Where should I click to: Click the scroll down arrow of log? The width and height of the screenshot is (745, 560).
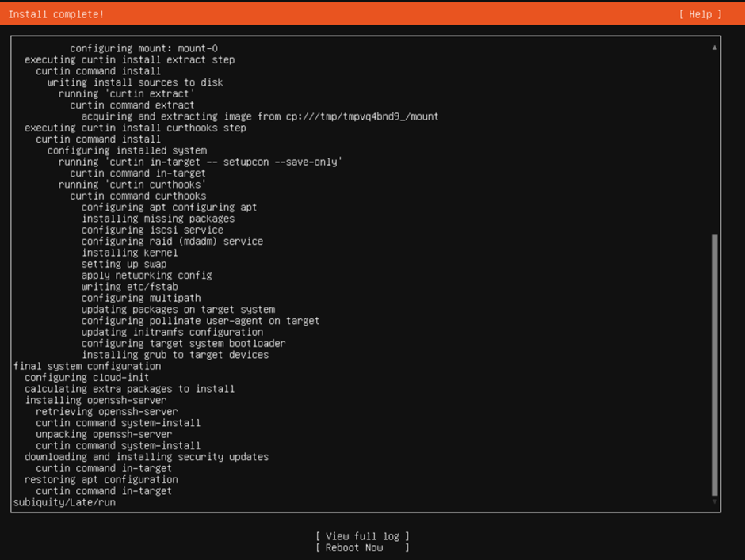pyautogui.click(x=714, y=501)
